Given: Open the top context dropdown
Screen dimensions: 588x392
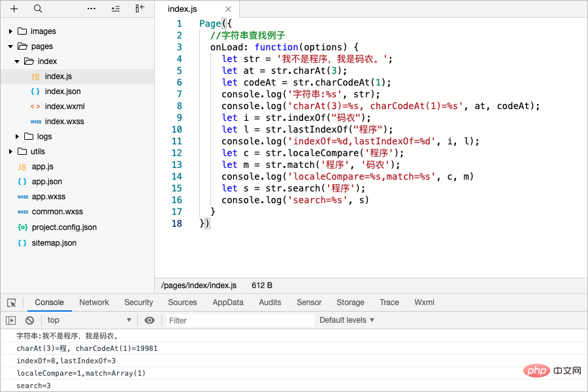Looking at the screenshot, I should [x=88, y=320].
